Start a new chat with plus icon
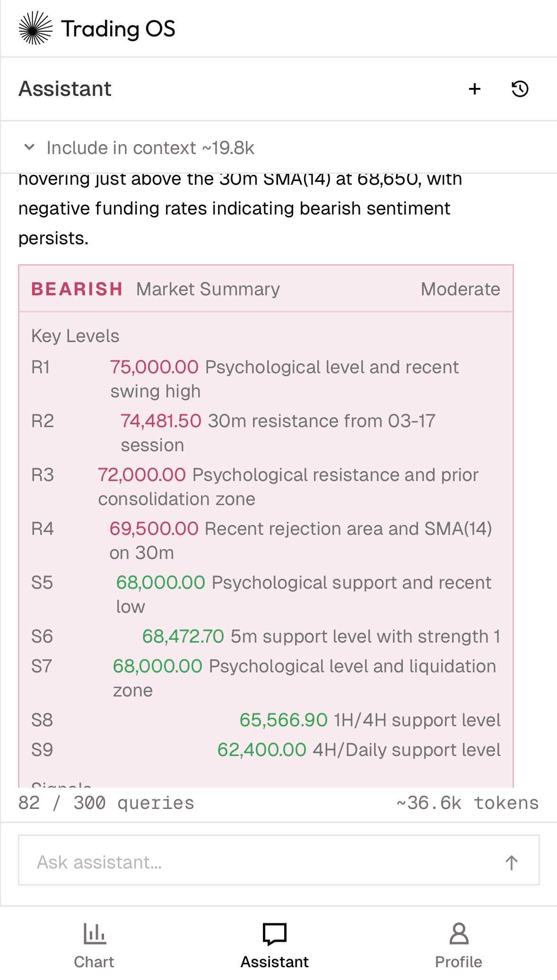The image size is (557, 980). pyautogui.click(x=475, y=89)
